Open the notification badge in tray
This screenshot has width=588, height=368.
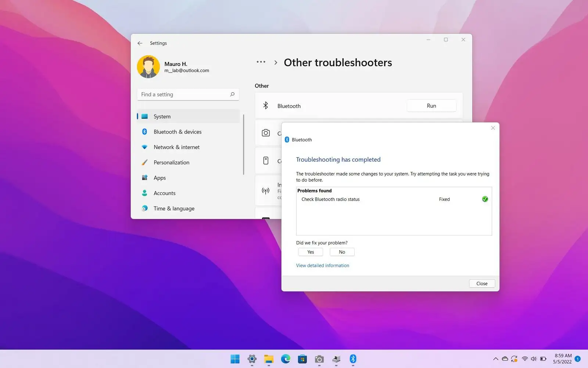coord(578,359)
